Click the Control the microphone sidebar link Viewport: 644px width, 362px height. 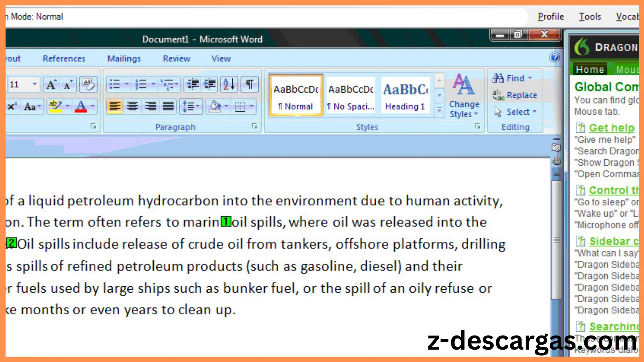coord(614,190)
